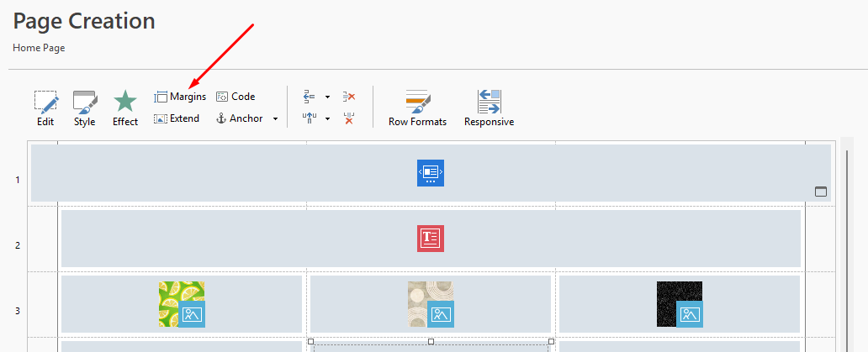Select the lemon image thumbnail in row 3
The height and width of the screenshot is (352, 868).
click(x=182, y=304)
